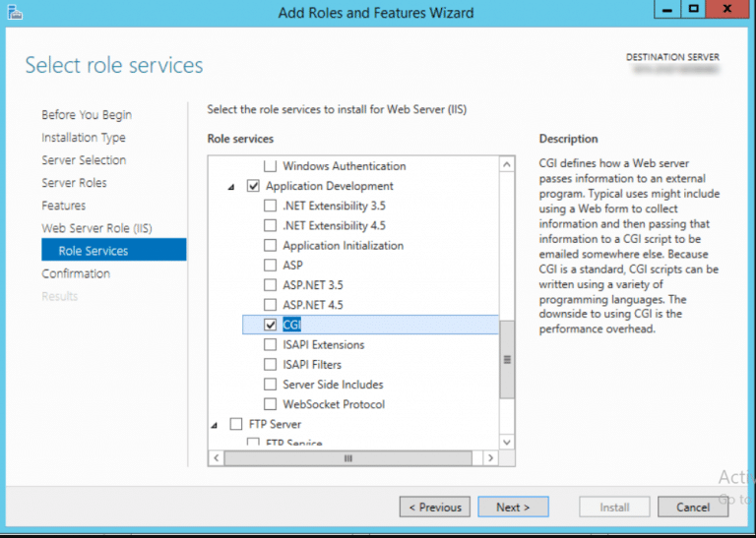Click the up arrow of the vertical scrollbar
The image size is (756, 538).
coord(507,164)
